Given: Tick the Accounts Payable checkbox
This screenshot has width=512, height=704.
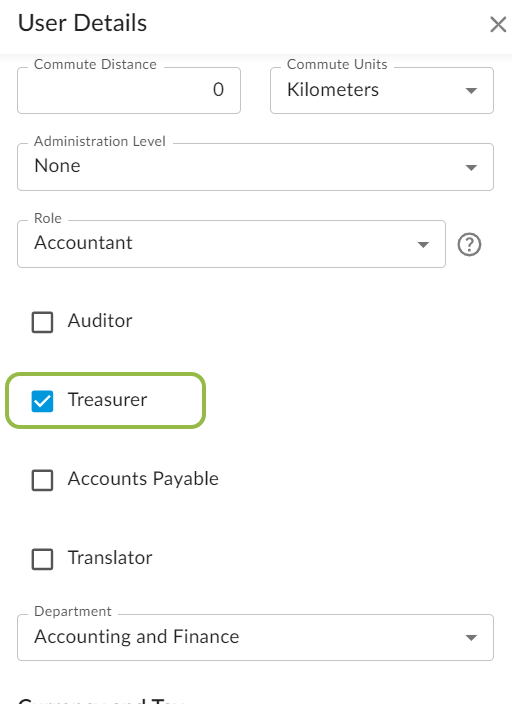Looking at the screenshot, I should point(42,480).
